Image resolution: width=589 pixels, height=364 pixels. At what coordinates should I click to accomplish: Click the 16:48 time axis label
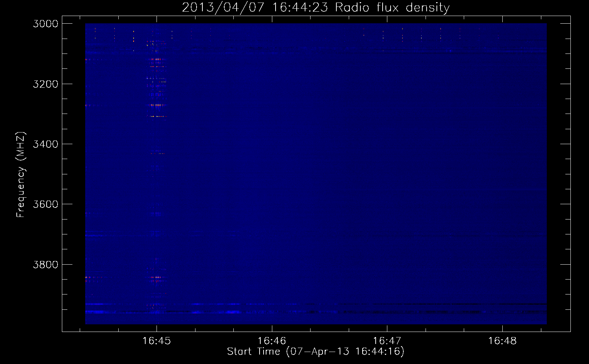[502, 341]
